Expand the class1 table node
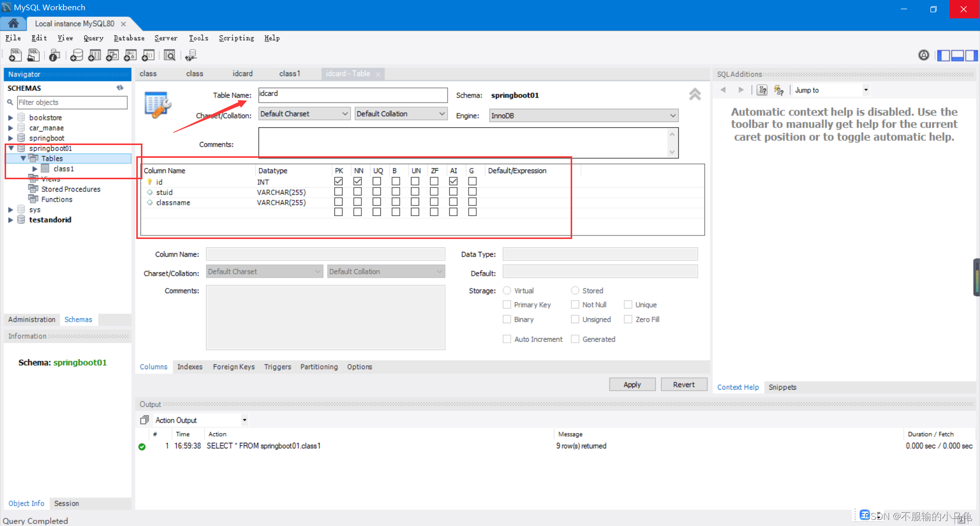This screenshot has height=526, width=980. point(35,169)
